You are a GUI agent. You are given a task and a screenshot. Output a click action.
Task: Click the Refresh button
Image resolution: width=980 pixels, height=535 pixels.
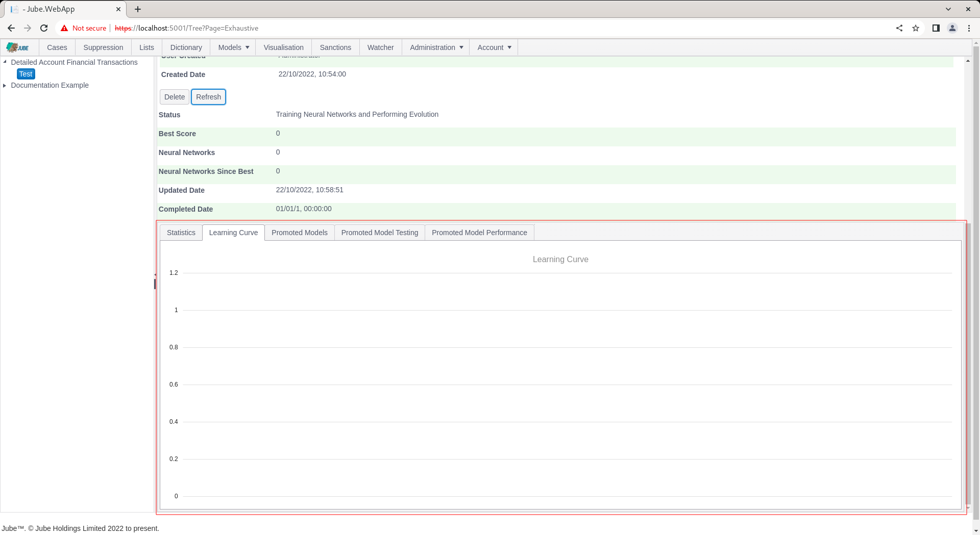coord(208,97)
